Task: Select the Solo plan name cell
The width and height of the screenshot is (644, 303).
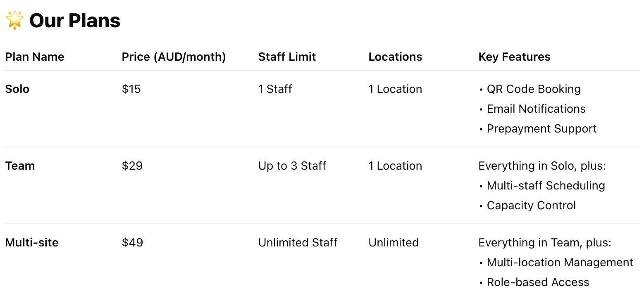Action: (17, 89)
